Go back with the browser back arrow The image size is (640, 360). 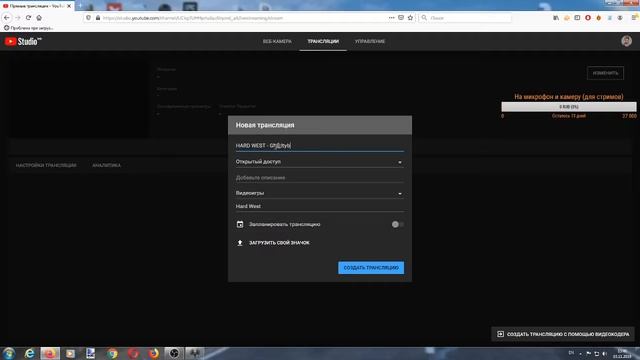tap(7, 18)
